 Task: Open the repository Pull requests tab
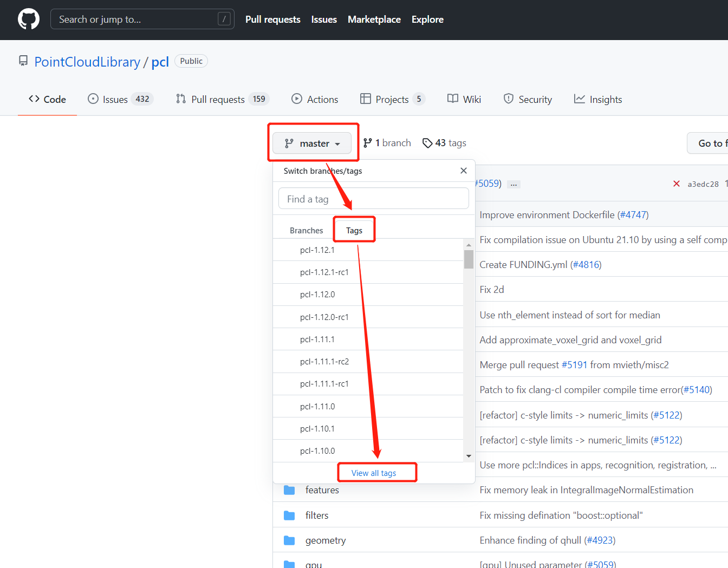pyautogui.click(x=222, y=99)
